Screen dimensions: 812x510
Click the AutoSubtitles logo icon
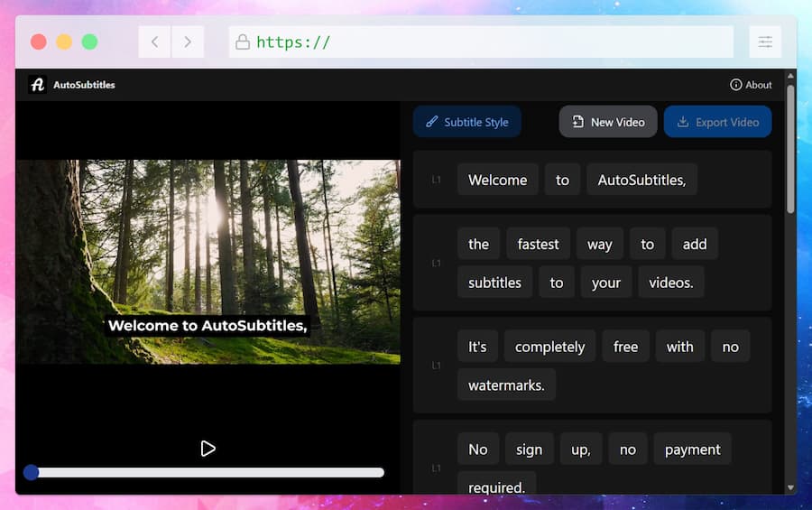pyautogui.click(x=37, y=85)
